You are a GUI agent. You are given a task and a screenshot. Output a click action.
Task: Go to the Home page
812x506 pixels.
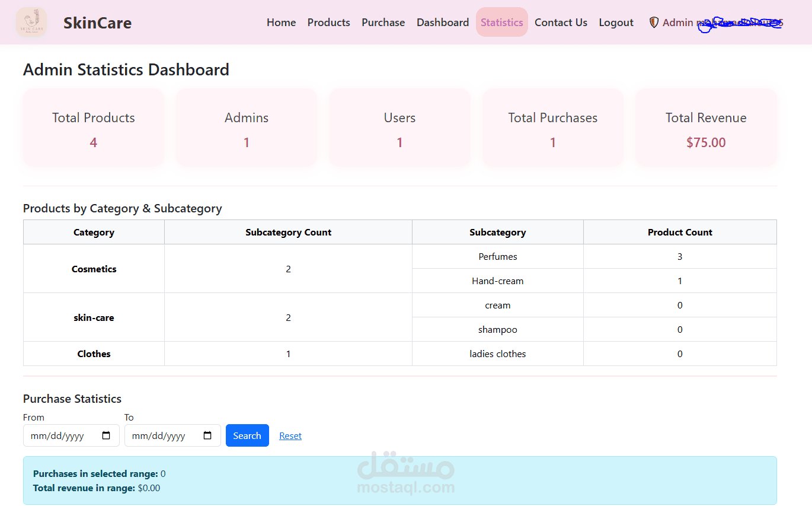pyautogui.click(x=281, y=23)
